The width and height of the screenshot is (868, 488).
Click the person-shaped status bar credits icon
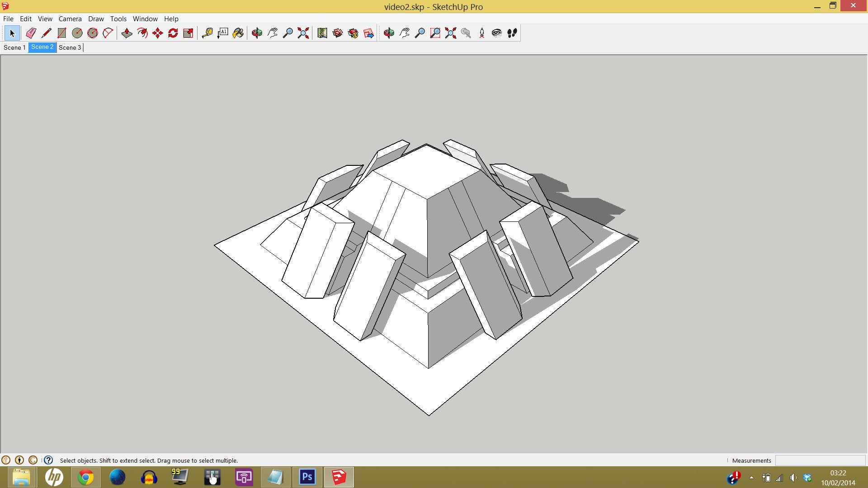pyautogui.click(x=19, y=460)
